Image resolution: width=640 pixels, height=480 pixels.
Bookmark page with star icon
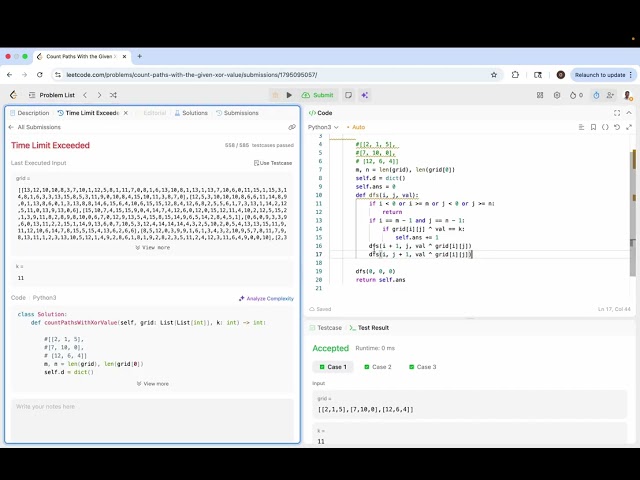coord(494,75)
